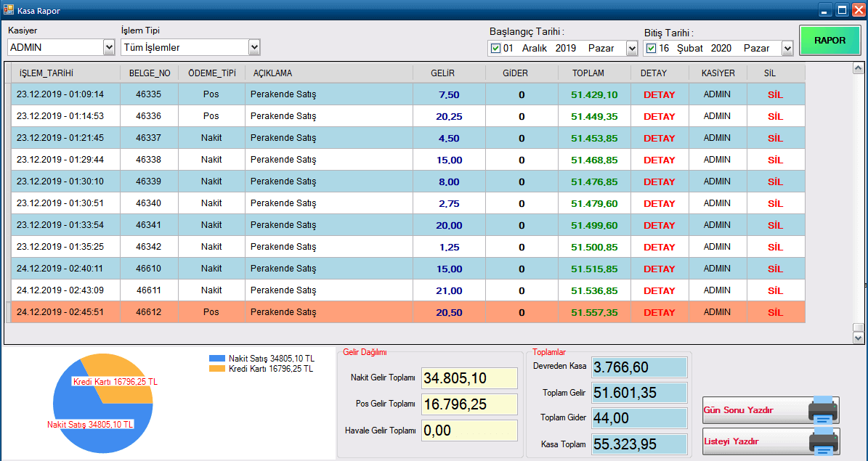Click the Devreden Kasa value field
The width and height of the screenshot is (868, 461).
639,367
